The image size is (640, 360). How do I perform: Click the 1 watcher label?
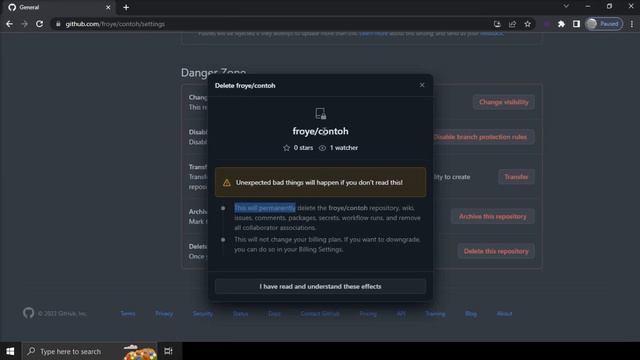click(344, 148)
